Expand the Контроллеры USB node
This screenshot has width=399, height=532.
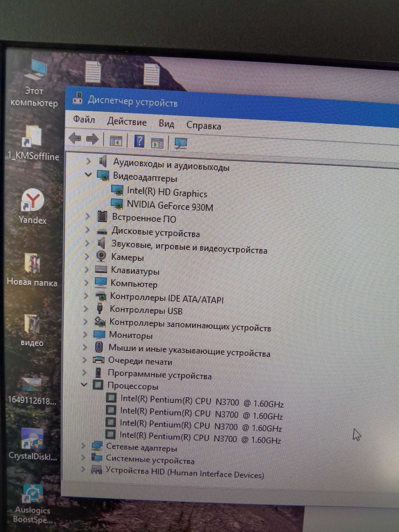[86, 309]
